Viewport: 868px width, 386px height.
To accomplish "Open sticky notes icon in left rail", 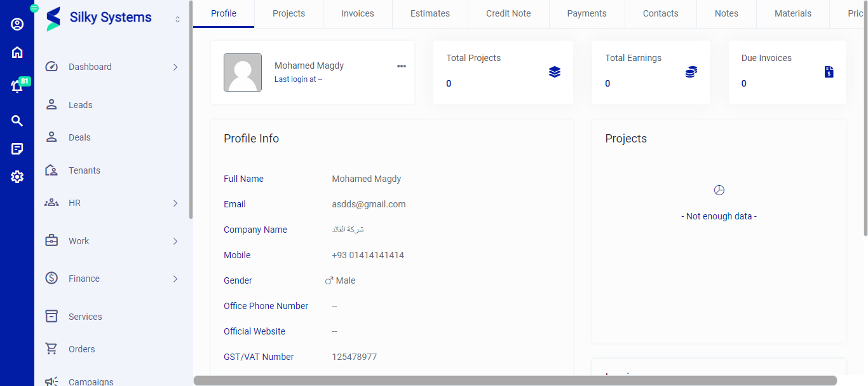I will coord(17,149).
